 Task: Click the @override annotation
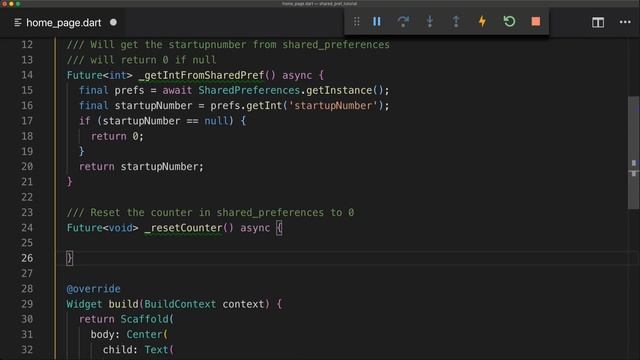[x=93, y=289]
